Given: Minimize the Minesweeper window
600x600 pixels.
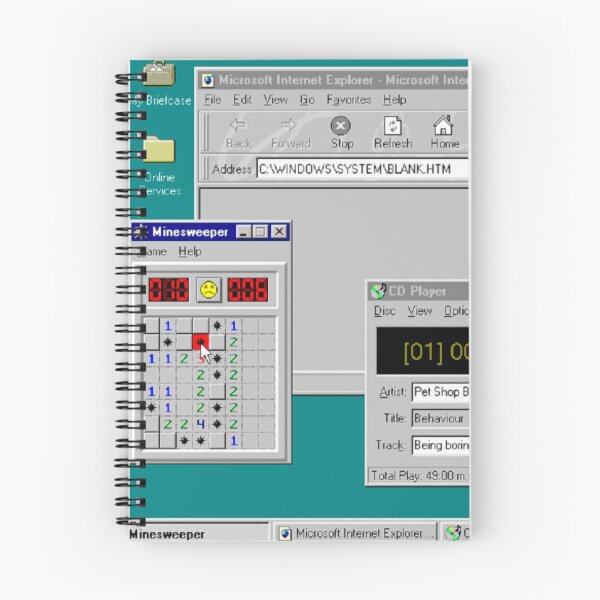Looking at the screenshot, I should pos(243,232).
